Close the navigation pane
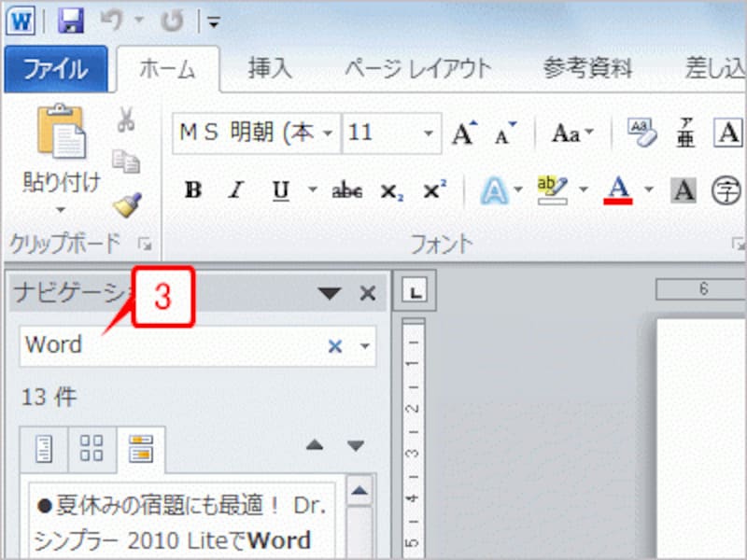This screenshot has height=560, width=747. point(368,293)
